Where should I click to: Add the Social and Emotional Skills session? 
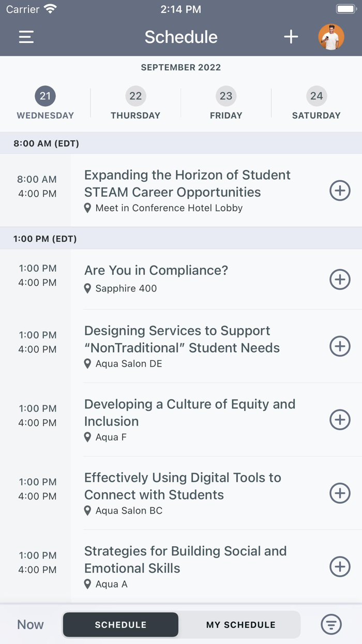point(340,566)
